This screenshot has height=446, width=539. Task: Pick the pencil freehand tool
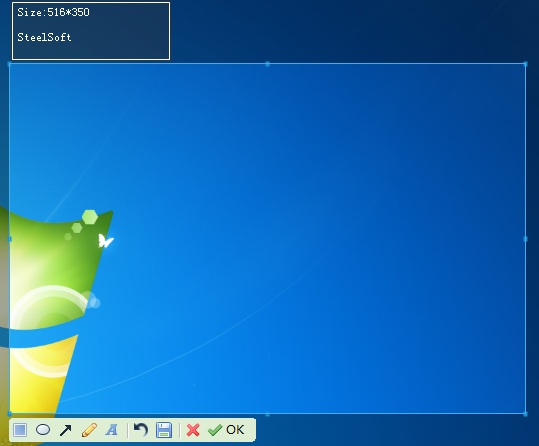point(89,430)
